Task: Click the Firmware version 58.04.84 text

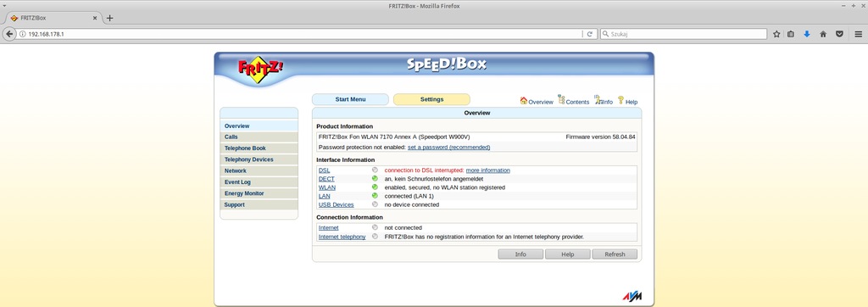Action: click(601, 137)
